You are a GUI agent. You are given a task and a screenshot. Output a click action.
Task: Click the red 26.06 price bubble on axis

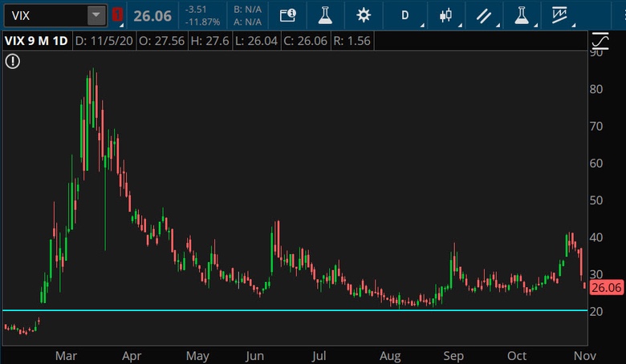[607, 288]
